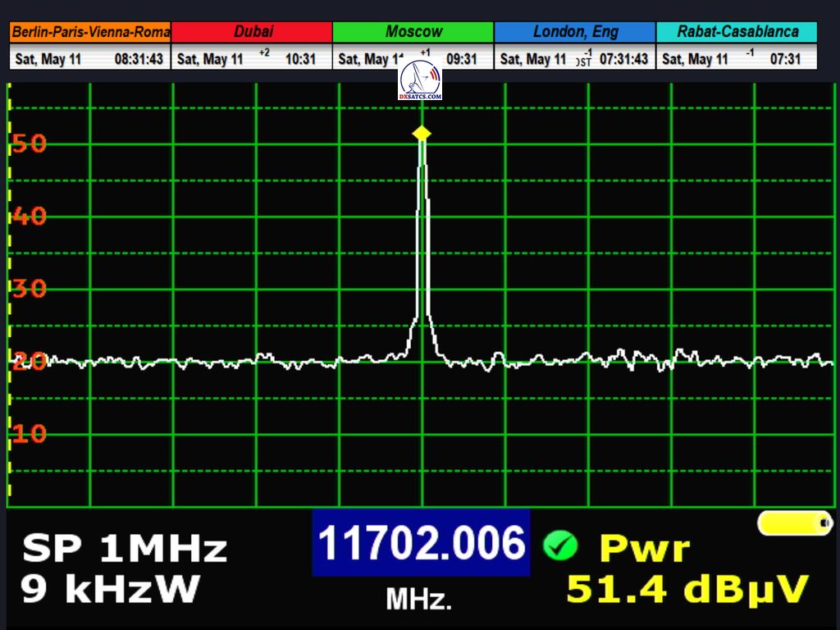
Task: Click the Dubai time showing 10:31
Action: point(299,59)
